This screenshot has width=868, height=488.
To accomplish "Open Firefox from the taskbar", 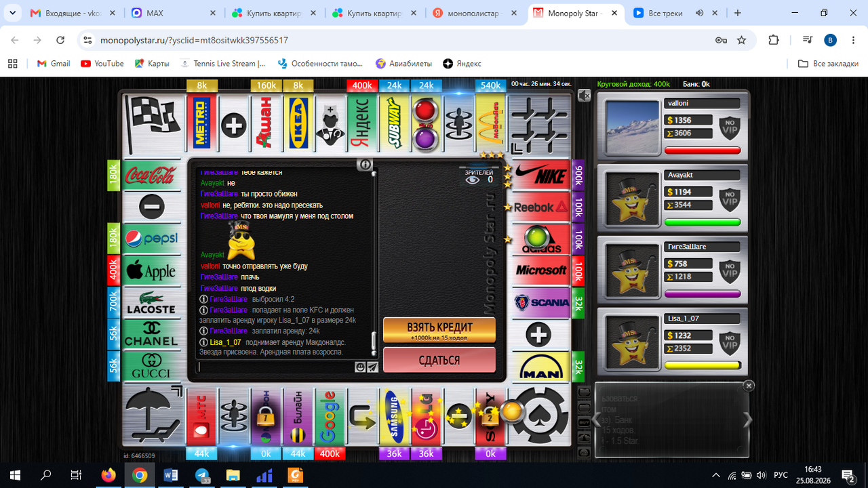I will 108,474.
